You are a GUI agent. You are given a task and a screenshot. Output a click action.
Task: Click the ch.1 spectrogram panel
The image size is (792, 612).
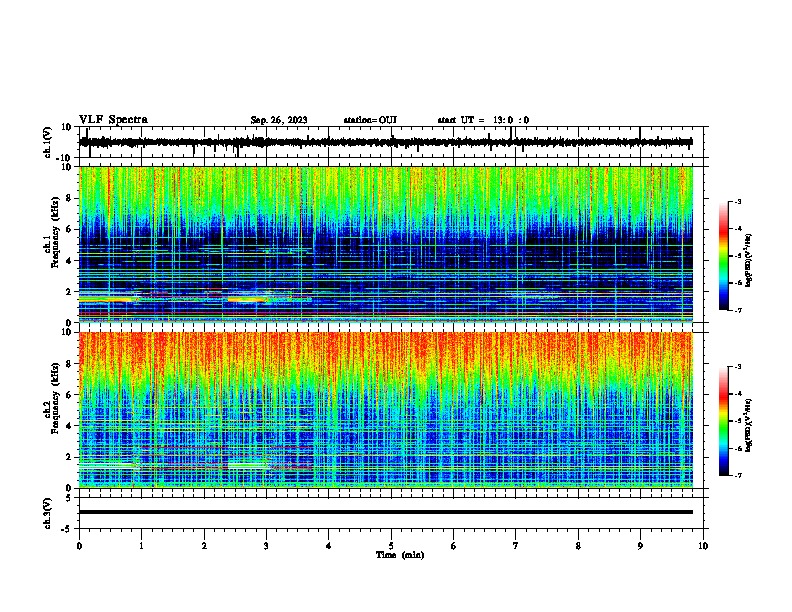[x=386, y=244]
